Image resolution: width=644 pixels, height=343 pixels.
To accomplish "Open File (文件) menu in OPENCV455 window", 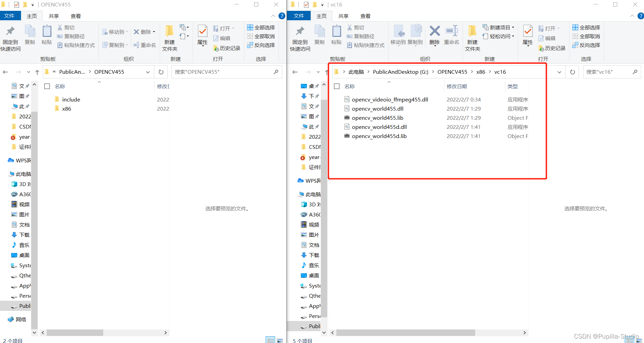I will 9,16.
